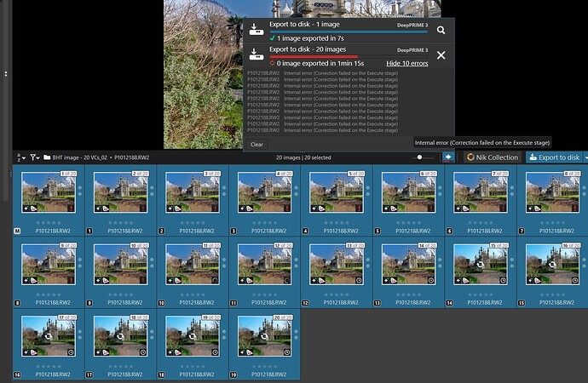
Task: Click the 'BHT image - 20 VCs_02' breadcrumb
Action: 81,157
